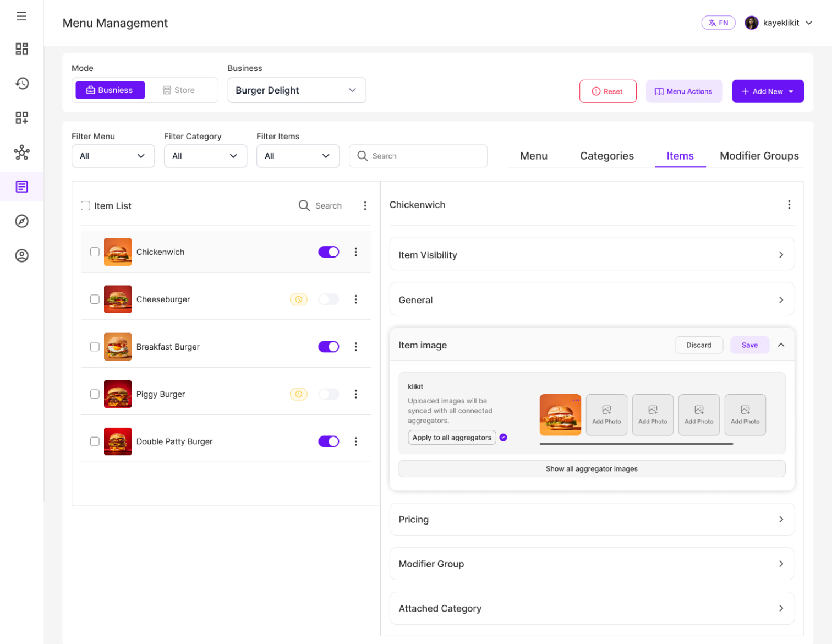Check the Chickenwich item checkbox
This screenshot has height=644, width=832.
pos(95,252)
